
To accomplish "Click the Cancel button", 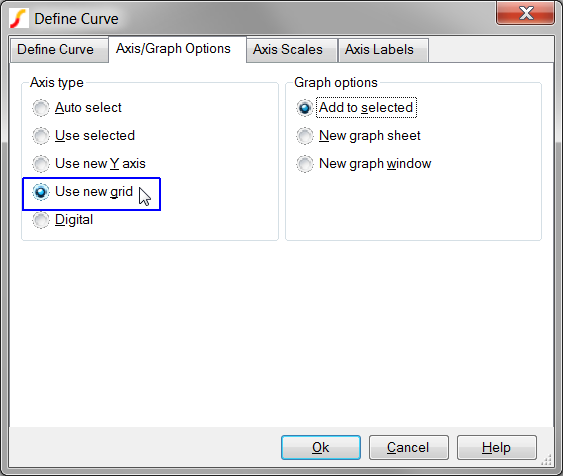I will tap(409, 447).
